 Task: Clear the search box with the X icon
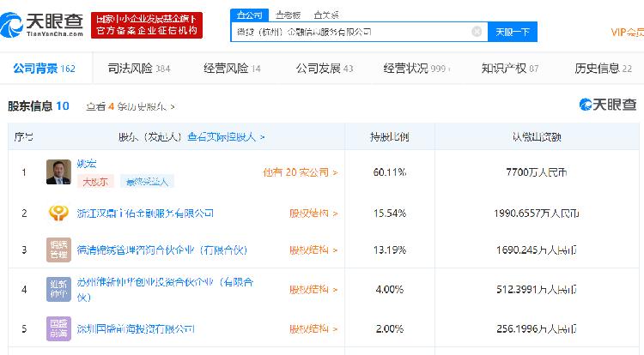(x=477, y=32)
